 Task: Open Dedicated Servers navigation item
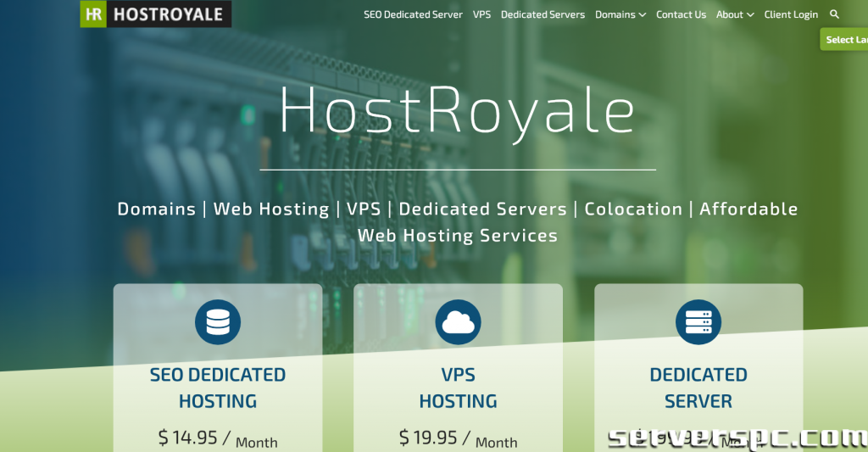[542, 14]
